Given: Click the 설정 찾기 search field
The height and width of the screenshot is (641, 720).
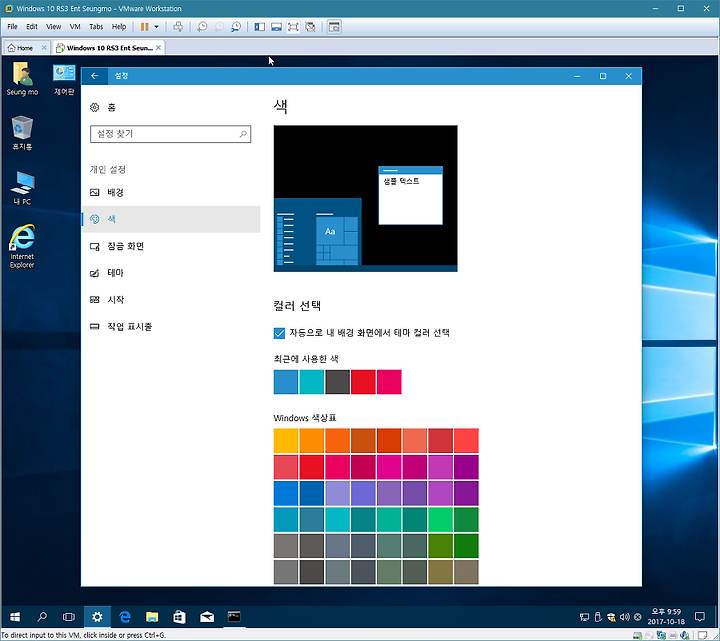Looking at the screenshot, I should (170, 134).
